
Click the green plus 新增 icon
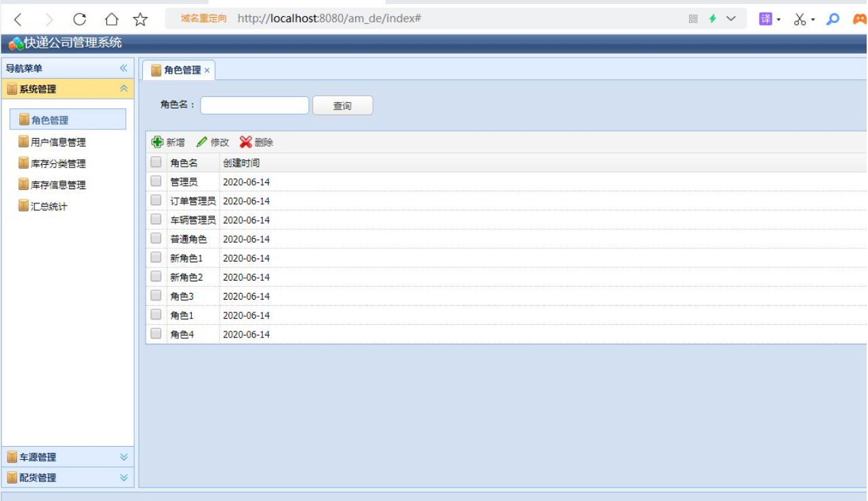point(157,142)
